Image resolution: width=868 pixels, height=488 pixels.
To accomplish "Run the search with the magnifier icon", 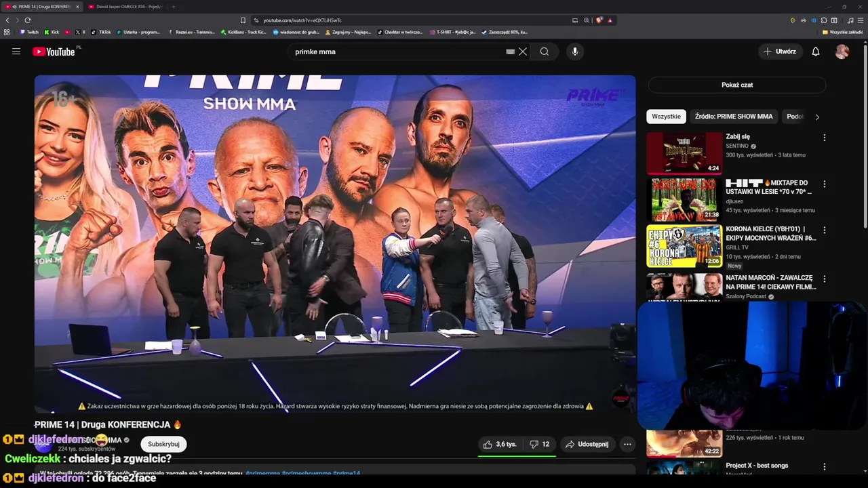I will click(545, 52).
